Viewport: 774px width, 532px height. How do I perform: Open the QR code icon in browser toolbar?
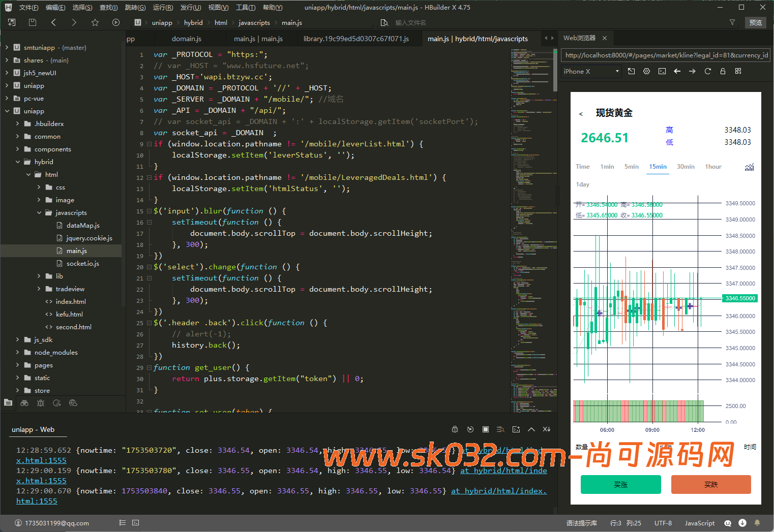pos(738,71)
